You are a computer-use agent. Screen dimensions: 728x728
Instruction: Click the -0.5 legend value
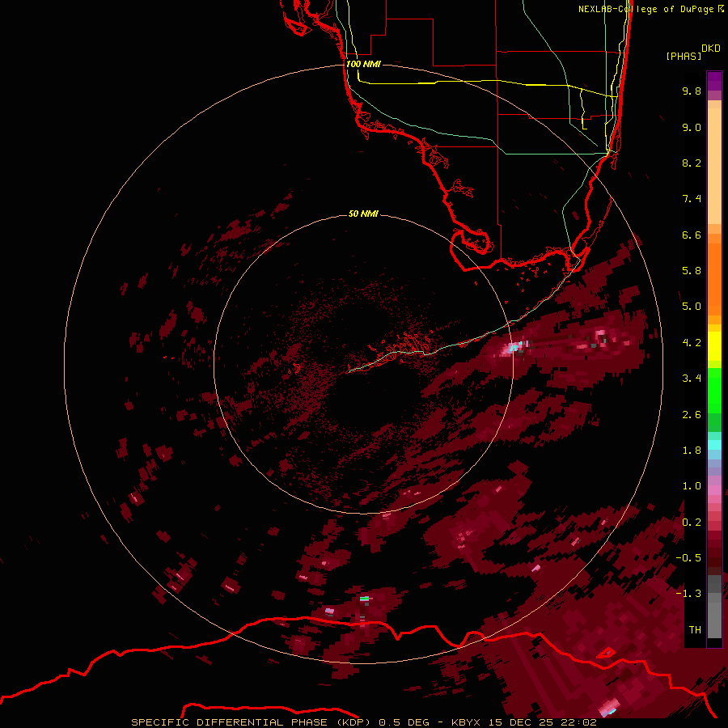(x=688, y=558)
